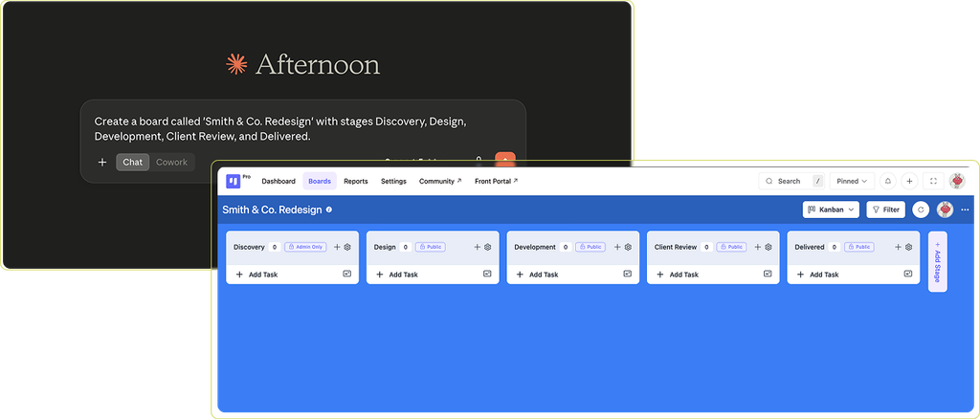Click the plus icon in Development header
980x419 pixels.
pos(617,247)
